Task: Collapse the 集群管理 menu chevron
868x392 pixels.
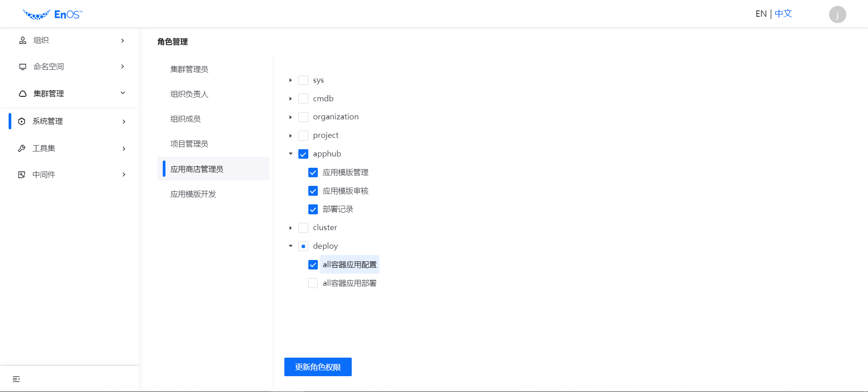Action: coord(123,93)
